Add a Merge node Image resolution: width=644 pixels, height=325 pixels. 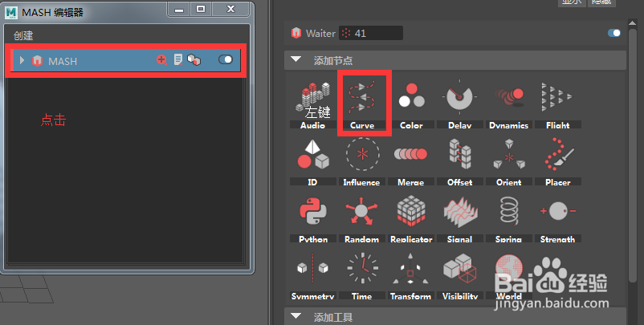410,160
